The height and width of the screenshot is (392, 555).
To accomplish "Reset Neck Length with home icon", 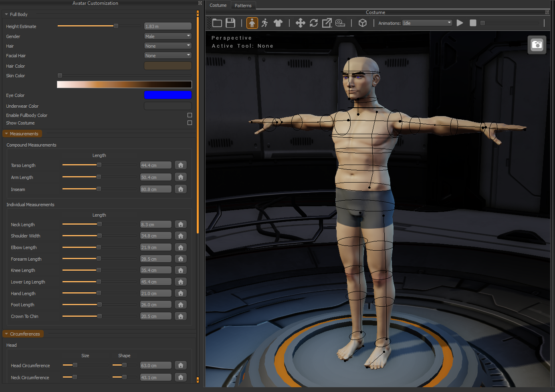I will (x=181, y=224).
